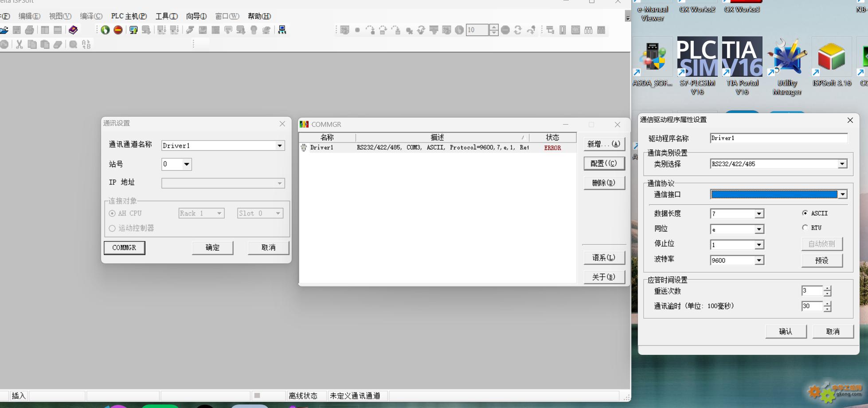
Task: Click the 驱动程序名称 Driver1 text field
Action: 778,138
